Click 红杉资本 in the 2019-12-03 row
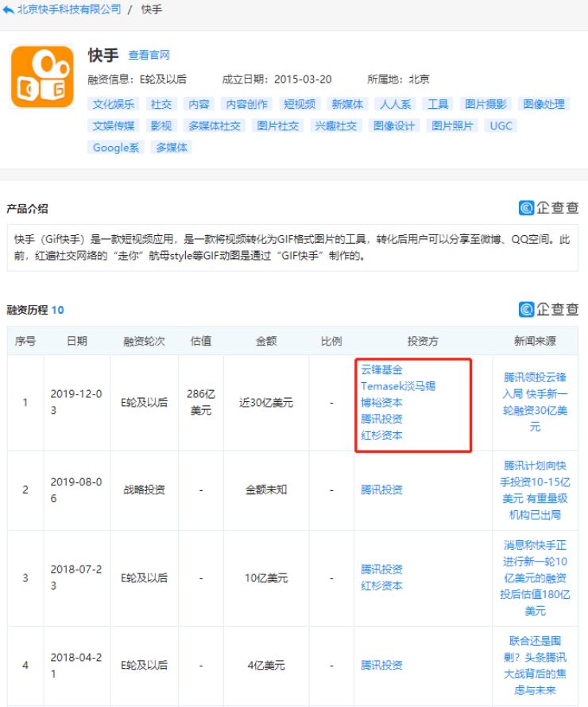Viewport: 588px width, 707px height. (381, 435)
